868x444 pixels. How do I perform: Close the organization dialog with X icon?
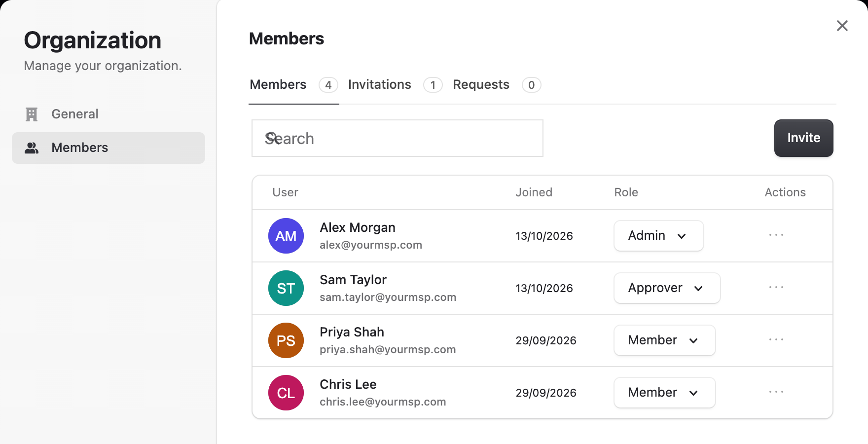842,26
